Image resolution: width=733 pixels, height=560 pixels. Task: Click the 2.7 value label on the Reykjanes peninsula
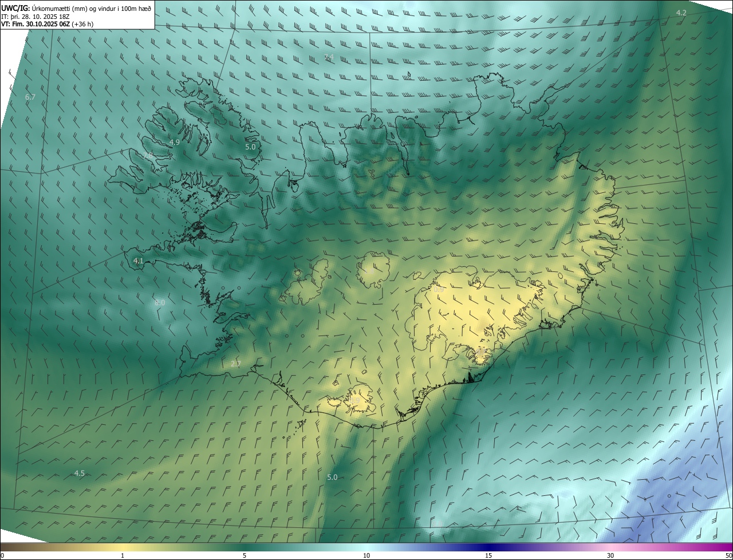[x=236, y=364]
